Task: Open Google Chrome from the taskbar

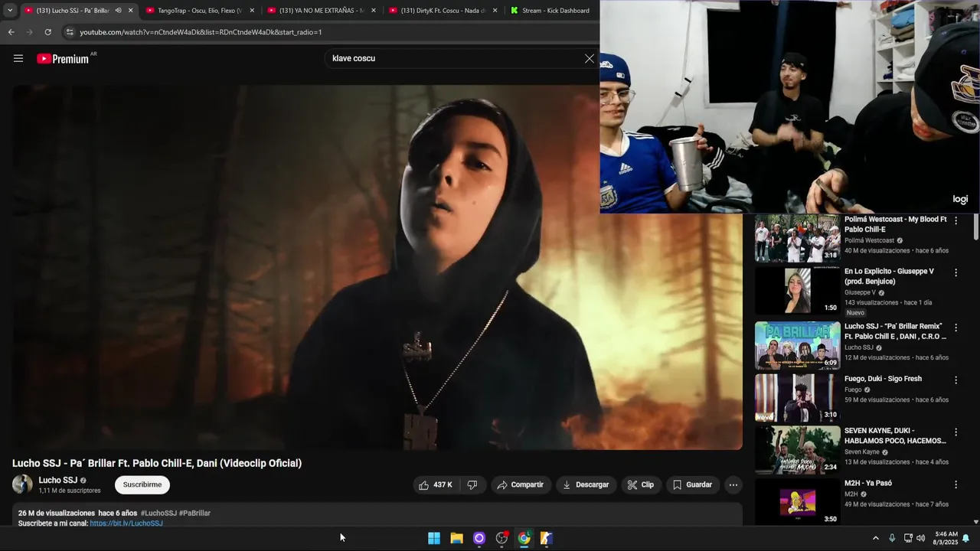Action: tap(524, 538)
